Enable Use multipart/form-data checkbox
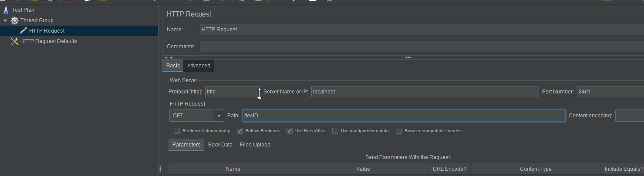The width and height of the screenshot is (644, 176). tap(335, 131)
